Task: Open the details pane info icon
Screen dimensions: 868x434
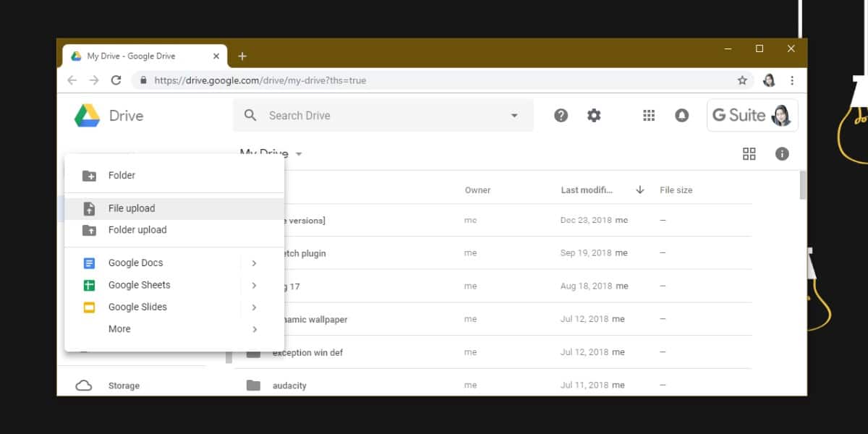Action: pos(782,153)
